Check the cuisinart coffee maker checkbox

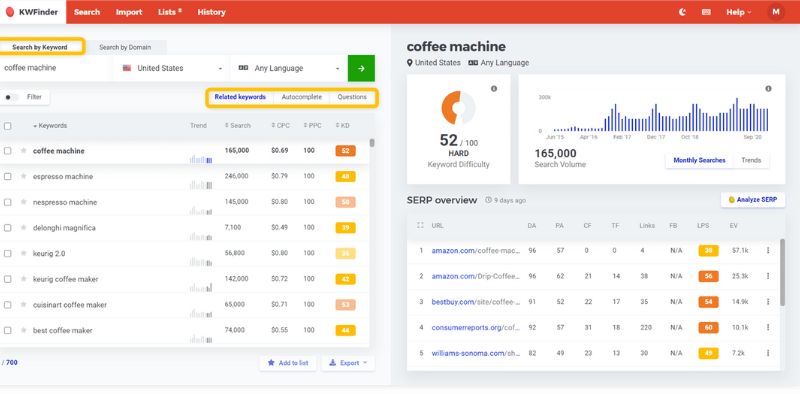tap(8, 305)
